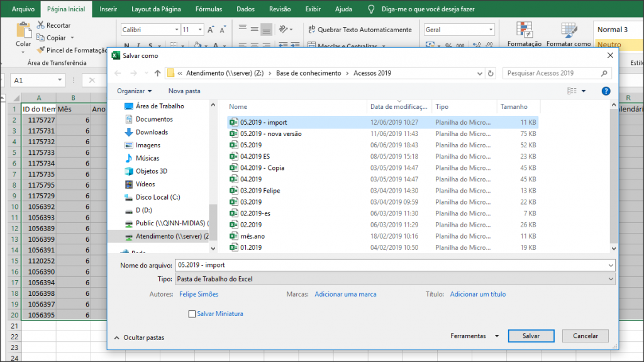The image size is (644, 362).
Task: Collapse folders with Ocultar pastas
Action: pyautogui.click(x=139, y=337)
